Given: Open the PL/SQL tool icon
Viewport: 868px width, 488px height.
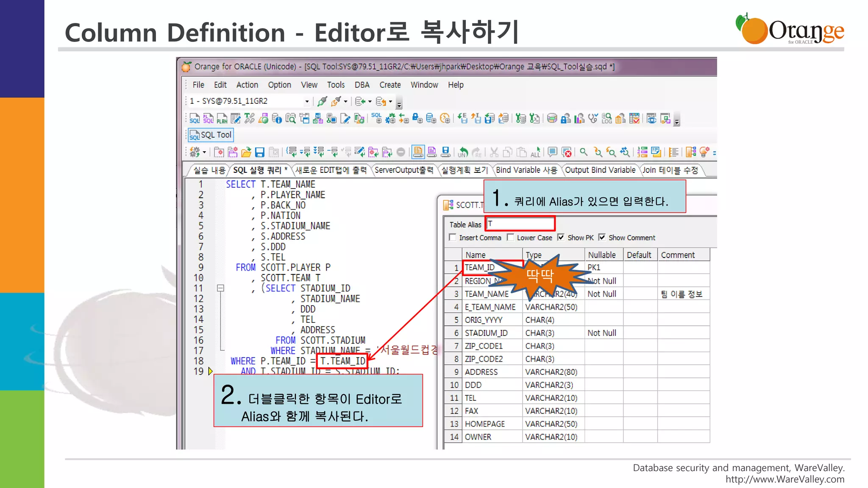Looking at the screenshot, I should [208, 119].
